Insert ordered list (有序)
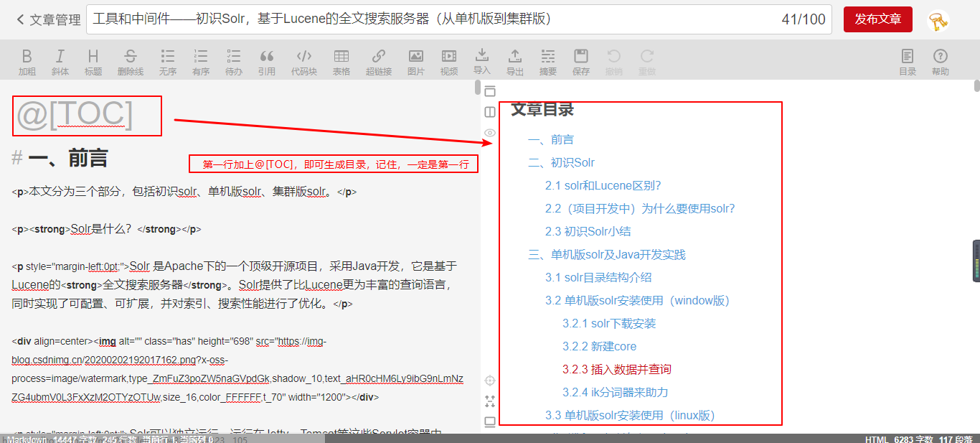Viewport: 980px width, 443px height. [201, 62]
